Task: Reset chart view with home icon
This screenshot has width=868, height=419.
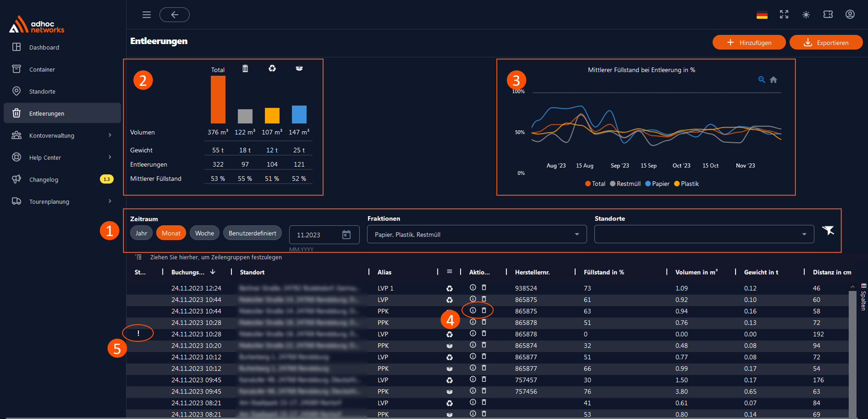Action: point(774,80)
